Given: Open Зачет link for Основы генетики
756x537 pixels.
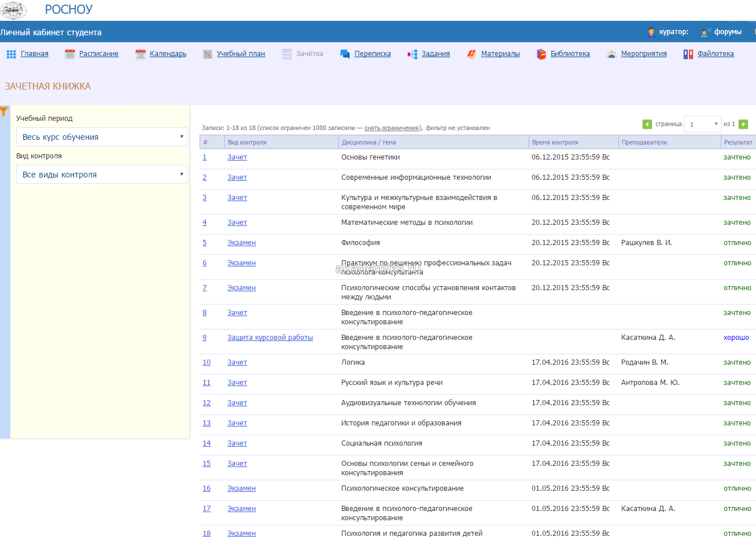Looking at the screenshot, I should coord(237,157).
